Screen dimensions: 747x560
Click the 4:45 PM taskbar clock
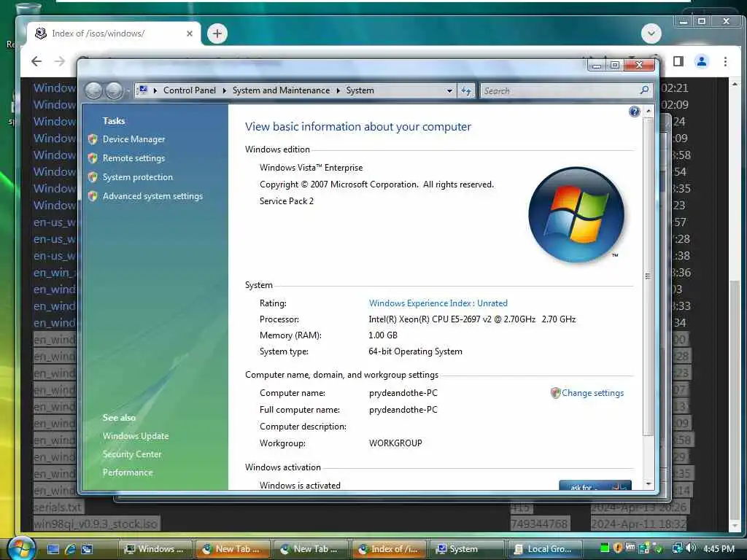coord(719,548)
